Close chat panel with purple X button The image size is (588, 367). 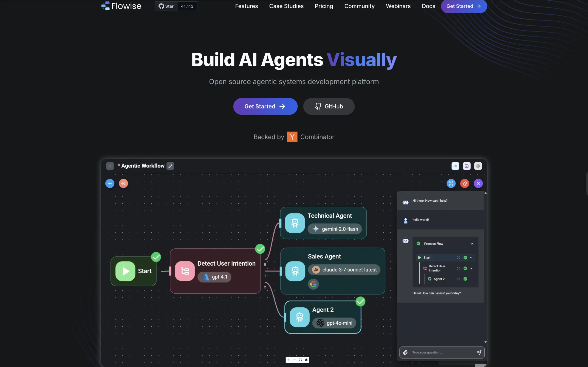click(x=478, y=183)
